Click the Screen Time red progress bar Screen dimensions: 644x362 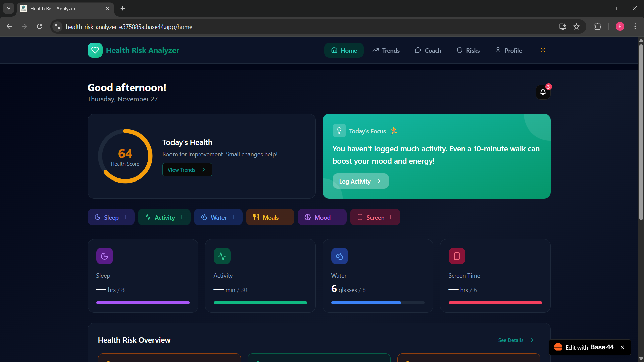tap(495, 303)
